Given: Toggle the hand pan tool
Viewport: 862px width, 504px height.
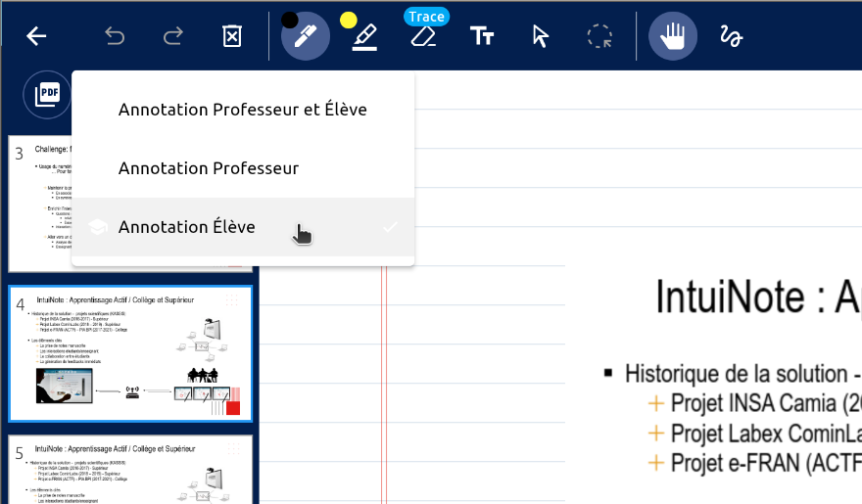Looking at the screenshot, I should pos(672,36).
